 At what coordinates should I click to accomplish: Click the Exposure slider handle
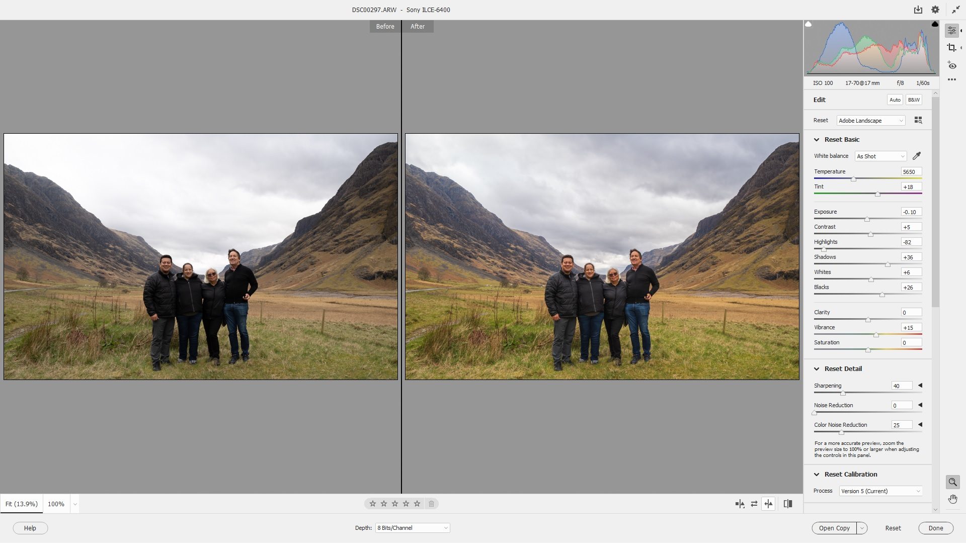pos(867,219)
